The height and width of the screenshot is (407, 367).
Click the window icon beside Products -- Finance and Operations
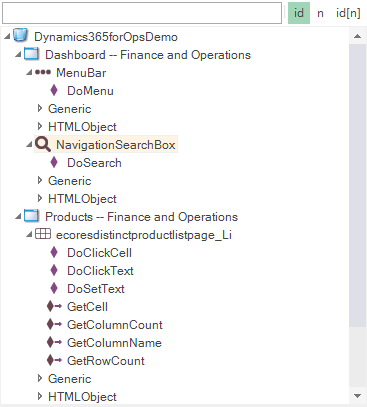tap(32, 216)
